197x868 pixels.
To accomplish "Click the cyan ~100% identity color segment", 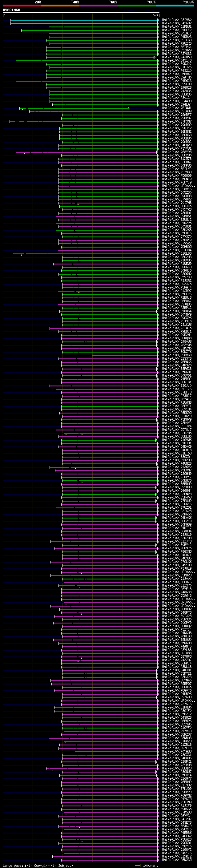I will coord(175,6).
